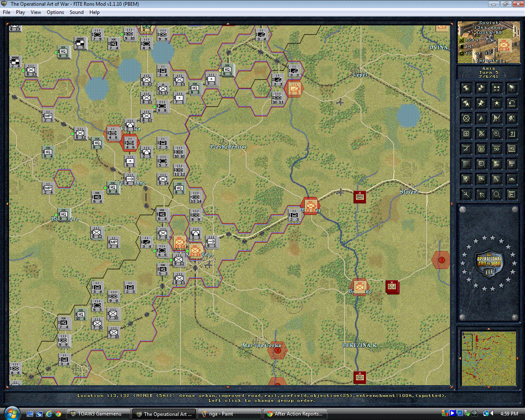This screenshot has width=525, height=420.
Task: Toggle the circled X disband icon
Action: 466,119
